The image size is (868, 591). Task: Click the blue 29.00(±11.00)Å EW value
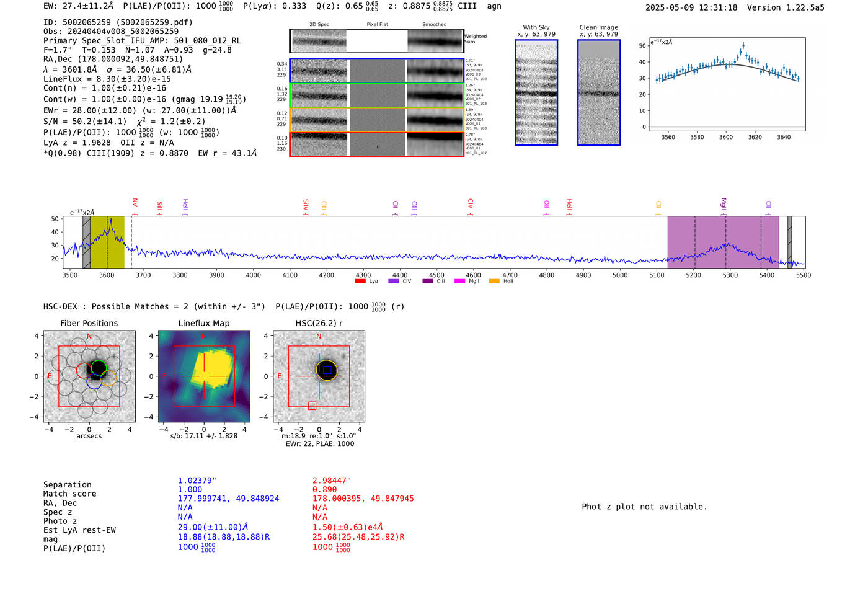(213, 527)
